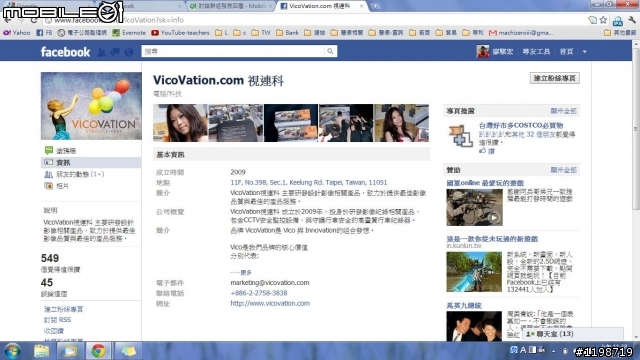Screen dimensions: 640x360
Task: Show all recommended pages link
Action: 563,111
